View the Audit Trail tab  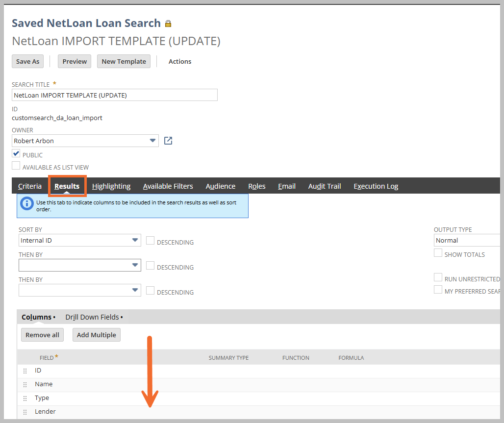325,186
